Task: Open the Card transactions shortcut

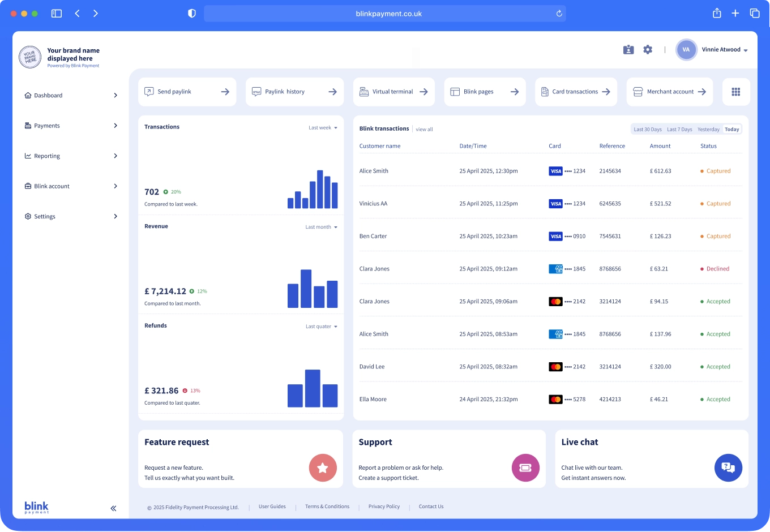Action: pyautogui.click(x=576, y=92)
